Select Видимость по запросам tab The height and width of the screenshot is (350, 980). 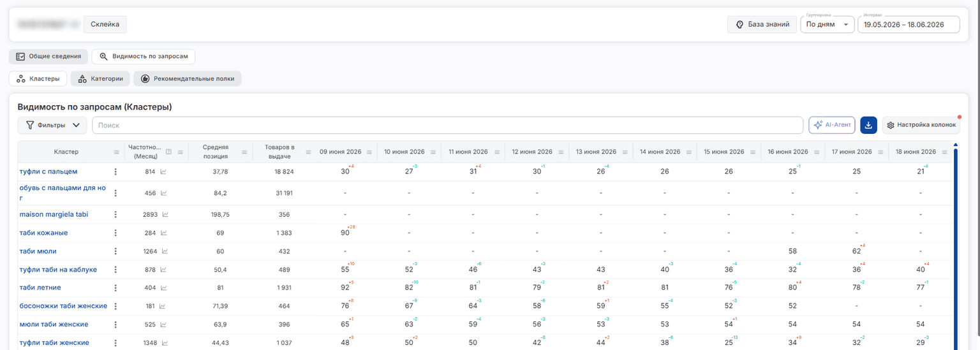[x=144, y=56]
